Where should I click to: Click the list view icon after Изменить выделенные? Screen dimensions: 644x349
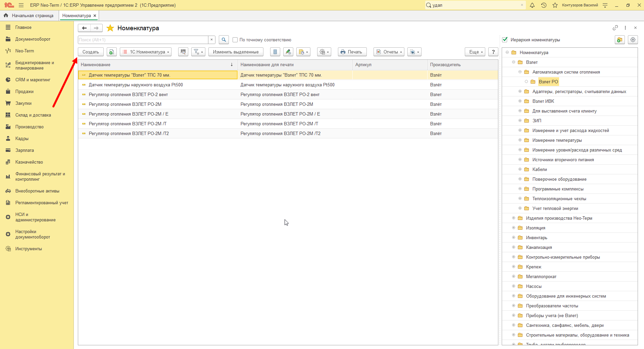point(275,52)
